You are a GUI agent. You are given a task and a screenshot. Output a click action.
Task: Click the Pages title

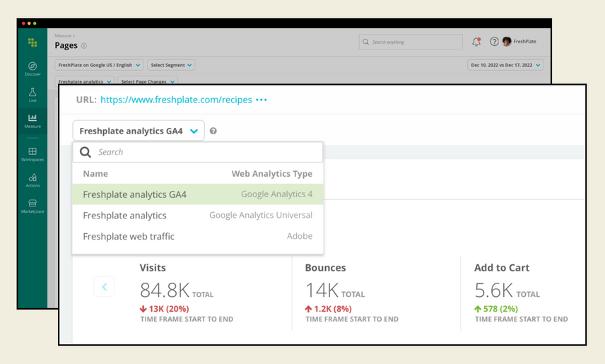point(66,45)
